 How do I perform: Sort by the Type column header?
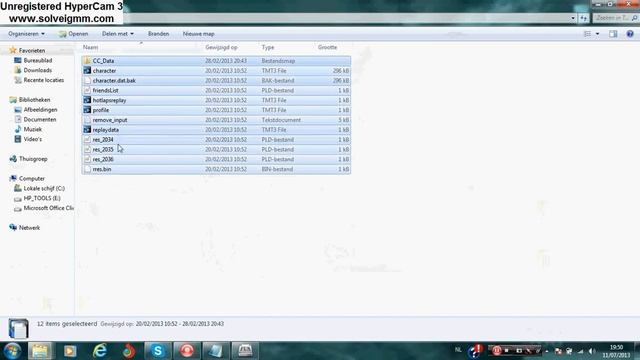[268, 47]
